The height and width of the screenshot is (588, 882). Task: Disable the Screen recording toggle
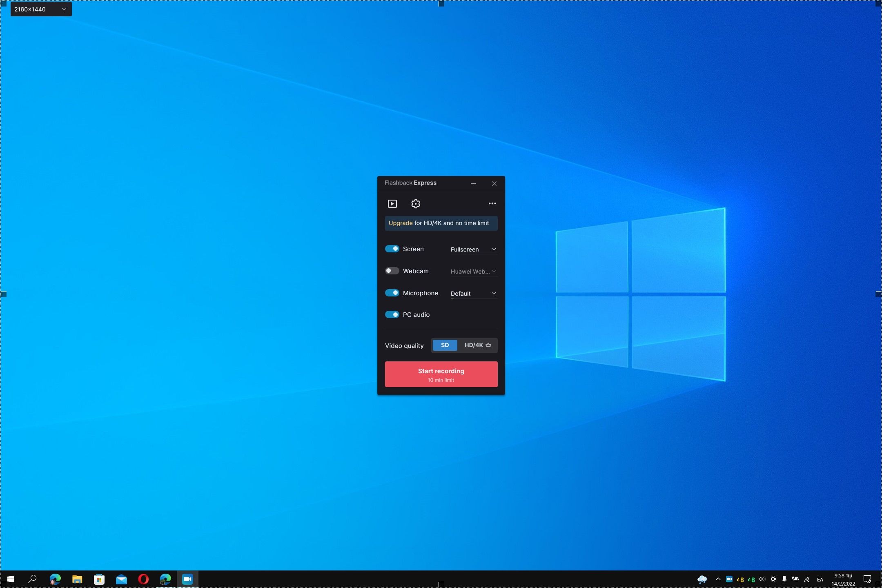click(392, 249)
